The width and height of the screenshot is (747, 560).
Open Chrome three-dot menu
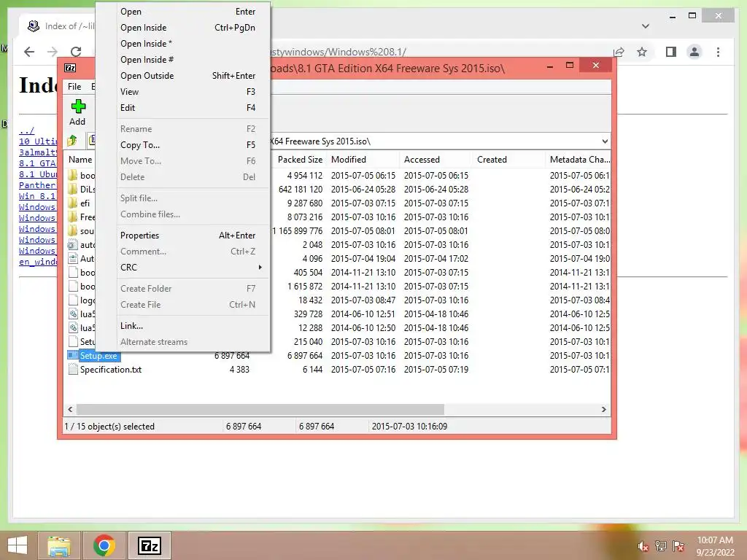click(718, 52)
